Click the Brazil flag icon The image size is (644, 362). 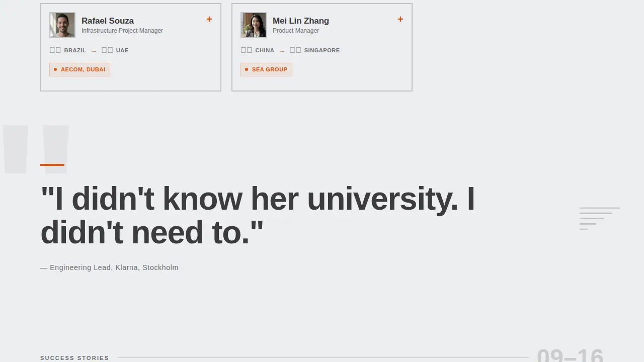pos(55,50)
